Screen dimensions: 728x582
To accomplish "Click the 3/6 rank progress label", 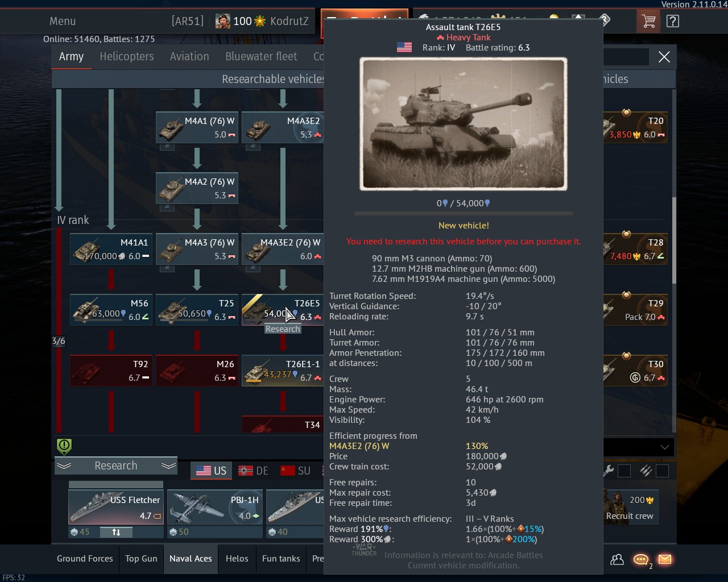I will coord(59,341).
